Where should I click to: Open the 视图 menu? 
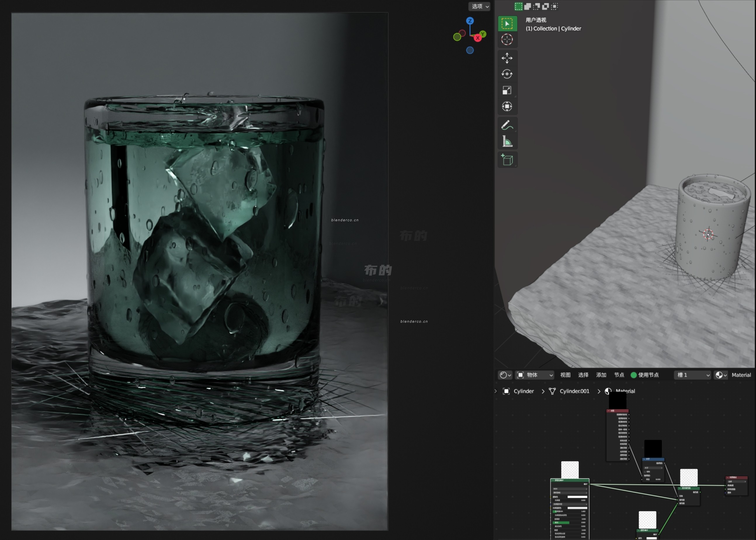(x=565, y=375)
